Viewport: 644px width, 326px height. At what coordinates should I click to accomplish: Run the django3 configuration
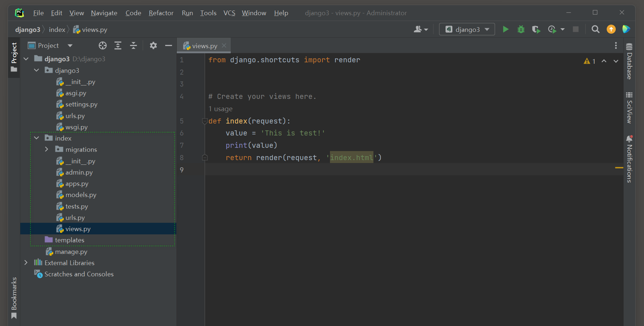(x=506, y=29)
